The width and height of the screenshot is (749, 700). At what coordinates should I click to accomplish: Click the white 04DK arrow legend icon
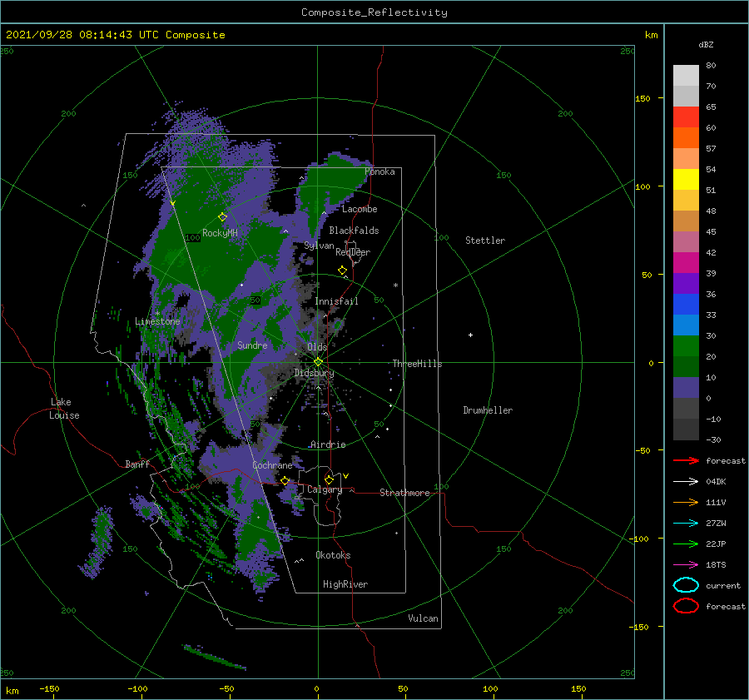point(686,482)
